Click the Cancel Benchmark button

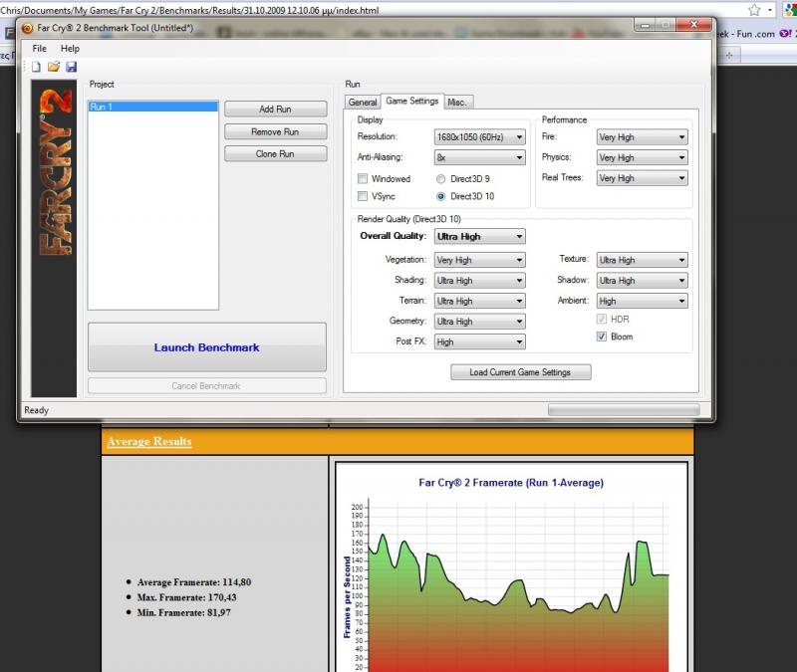tap(207, 386)
